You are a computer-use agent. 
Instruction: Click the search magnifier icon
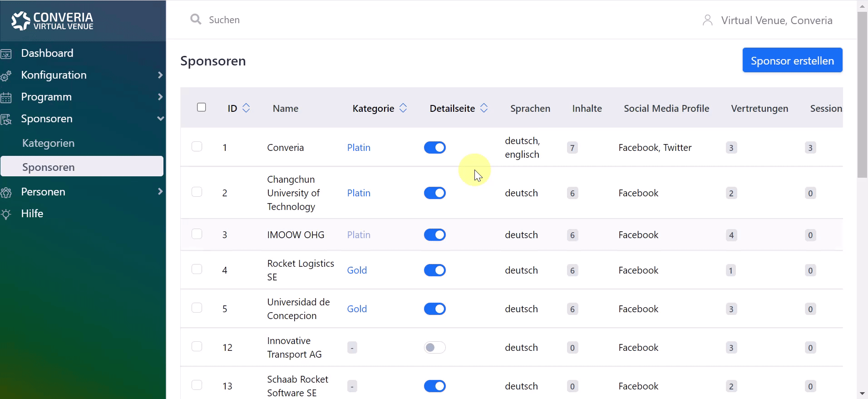196,20
